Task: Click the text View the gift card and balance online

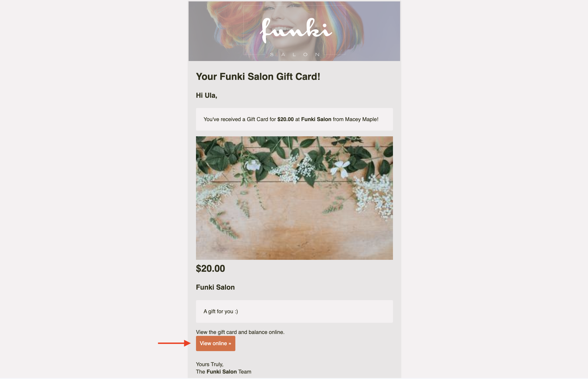Action: pyautogui.click(x=240, y=332)
